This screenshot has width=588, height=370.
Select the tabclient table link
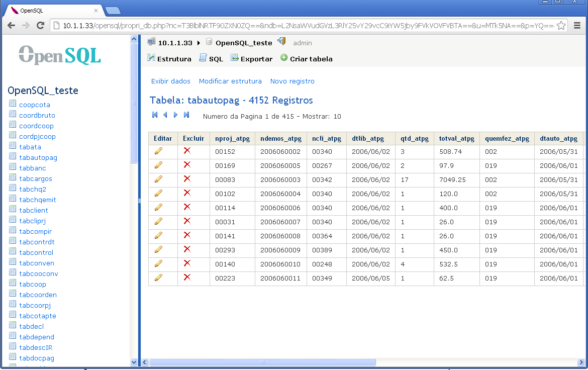(34, 210)
